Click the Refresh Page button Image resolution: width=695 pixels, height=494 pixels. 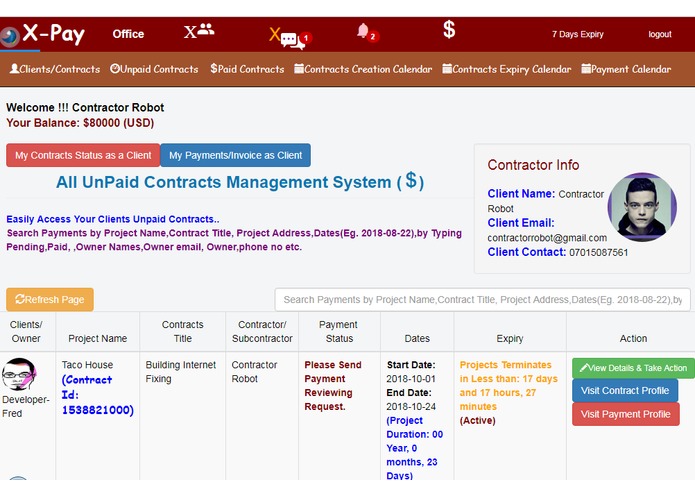(x=50, y=300)
